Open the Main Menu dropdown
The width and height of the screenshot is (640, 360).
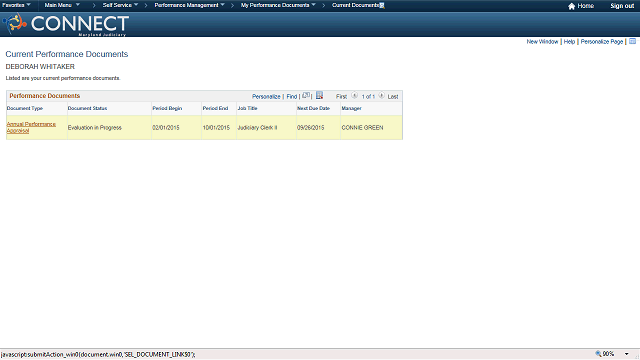[62, 5]
